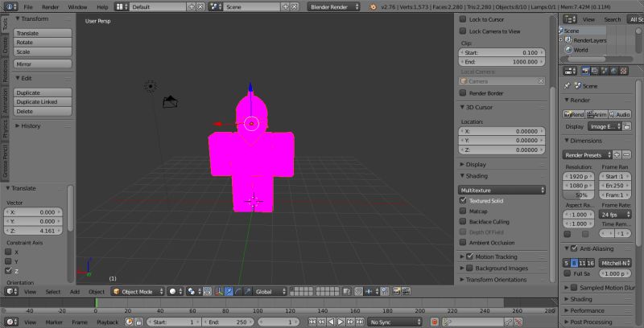Viewport: 644px width, 328px height.
Task: Select the rotate manipulator arc icon
Action: pyautogui.click(x=238, y=292)
